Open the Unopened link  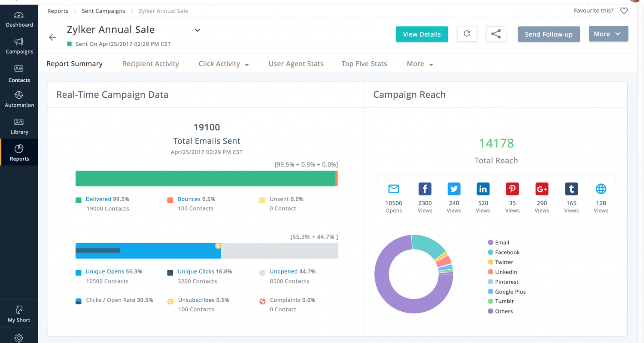pyautogui.click(x=283, y=271)
